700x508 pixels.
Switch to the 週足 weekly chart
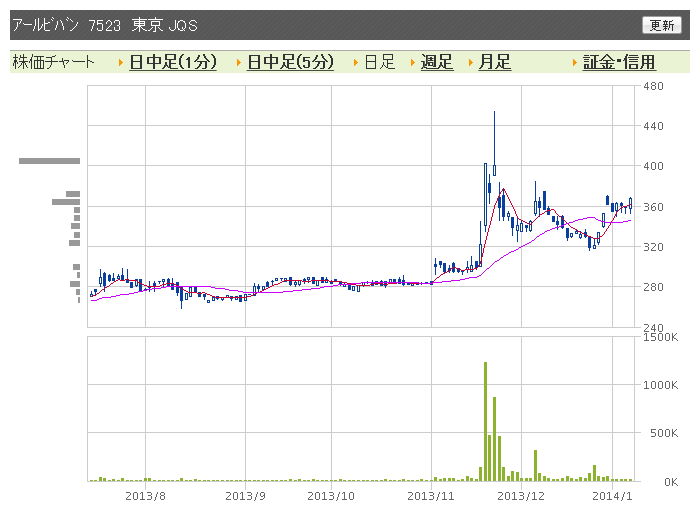(x=437, y=62)
